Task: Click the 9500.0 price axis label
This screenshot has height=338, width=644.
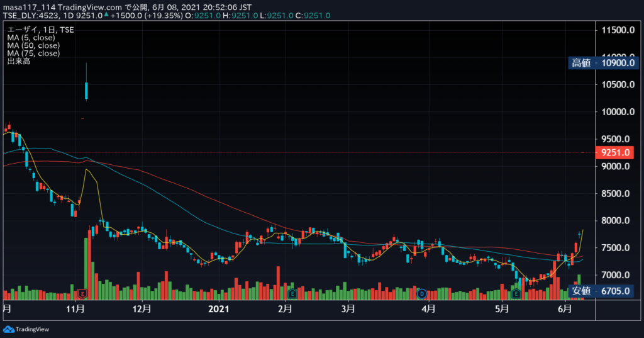Action: pyautogui.click(x=615, y=139)
